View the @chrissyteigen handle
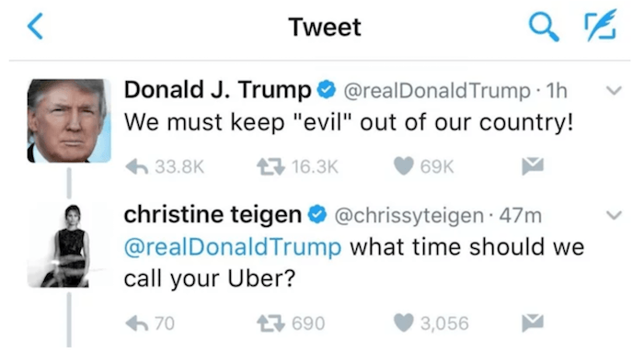 point(409,216)
